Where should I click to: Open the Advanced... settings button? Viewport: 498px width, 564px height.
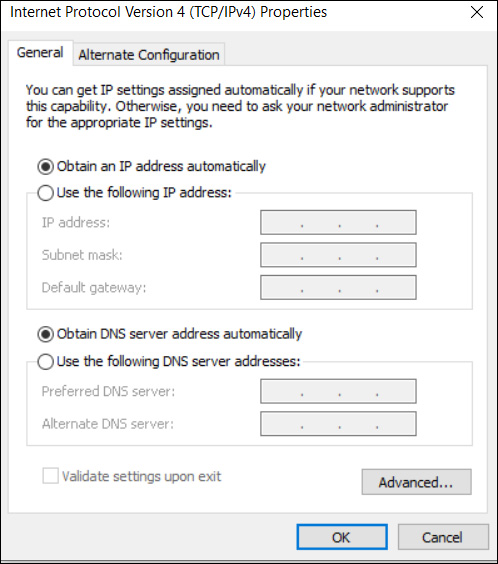click(416, 482)
